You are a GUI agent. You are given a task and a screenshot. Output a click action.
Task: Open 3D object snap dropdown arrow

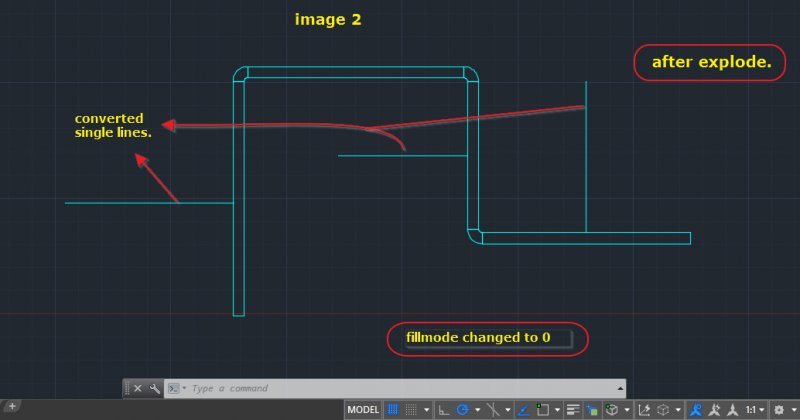[627, 410]
